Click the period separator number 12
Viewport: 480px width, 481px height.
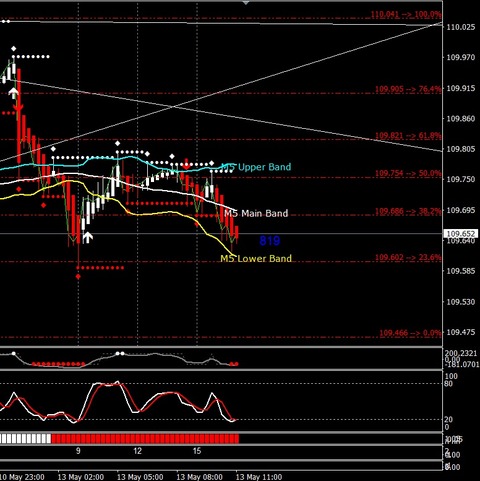click(137, 451)
